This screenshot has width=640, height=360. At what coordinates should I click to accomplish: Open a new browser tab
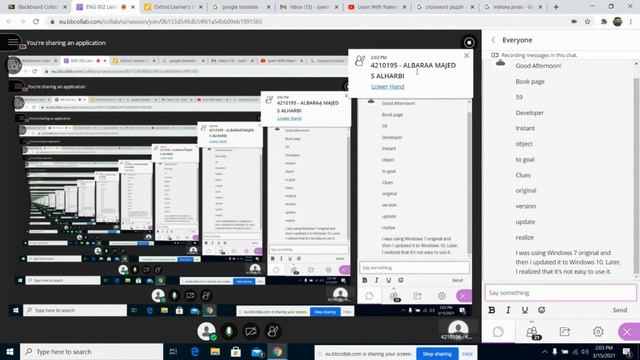556,7
